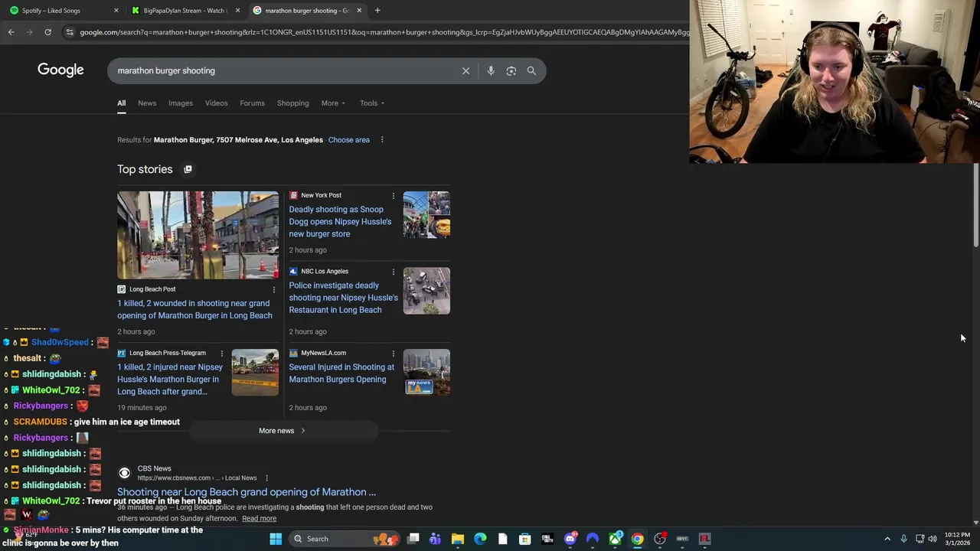Open CBS News Shooting near Long Beach result
The width and height of the screenshot is (980, 551).
click(247, 492)
